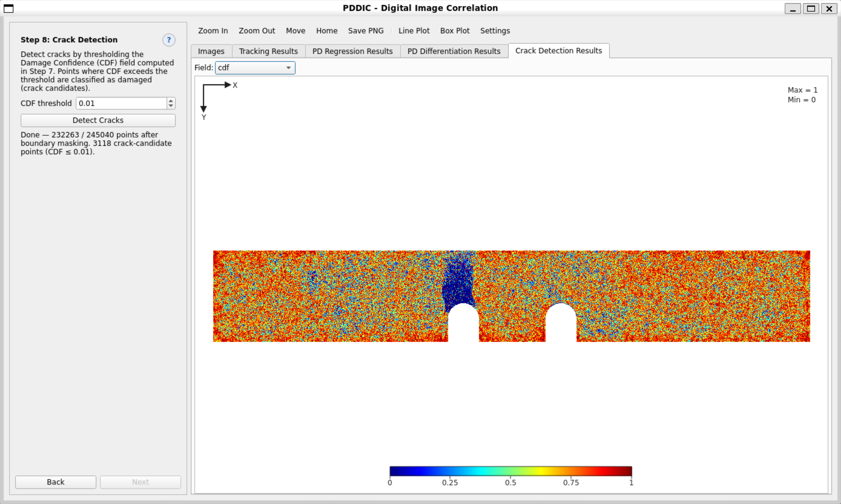841x504 pixels.
Task: Select the Crack Detection Results tab
Action: pos(559,51)
